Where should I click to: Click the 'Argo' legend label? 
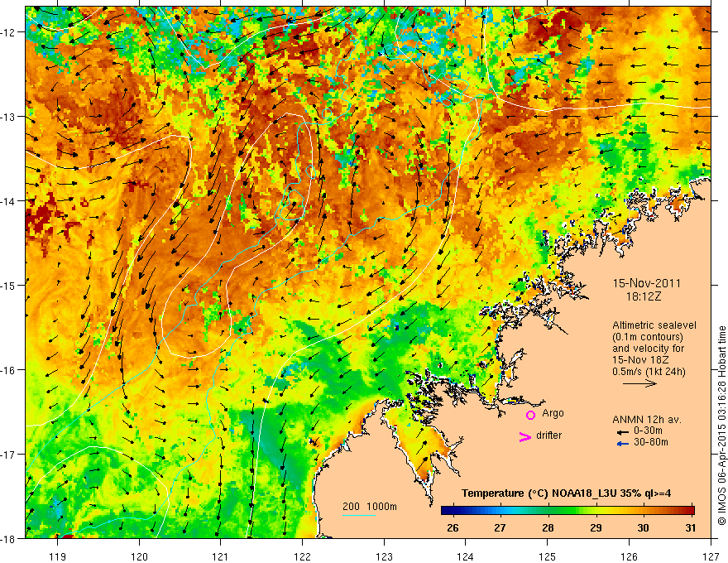[553, 413]
